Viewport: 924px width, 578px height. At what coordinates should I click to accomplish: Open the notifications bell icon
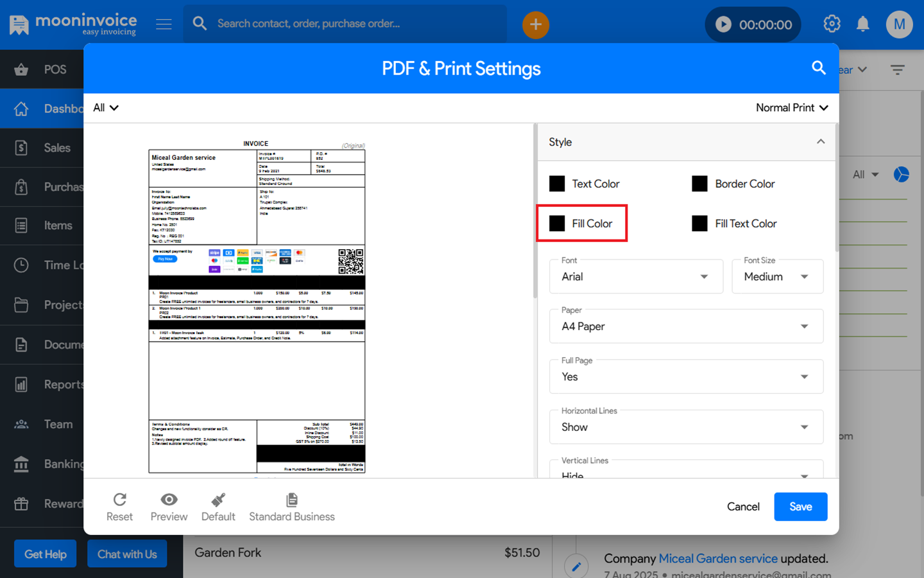tap(863, 24)
